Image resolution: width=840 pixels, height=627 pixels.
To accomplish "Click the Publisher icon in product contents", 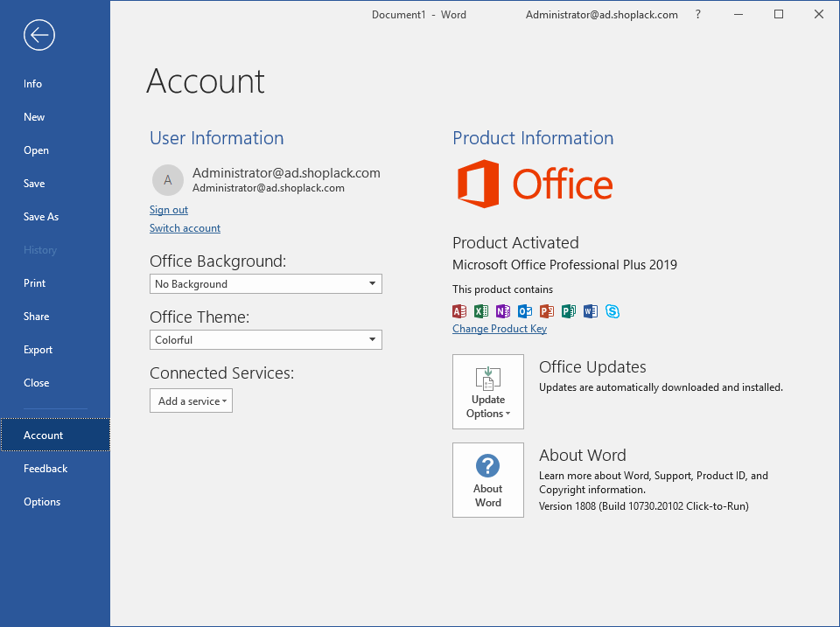I will click(x=569, y=311).
